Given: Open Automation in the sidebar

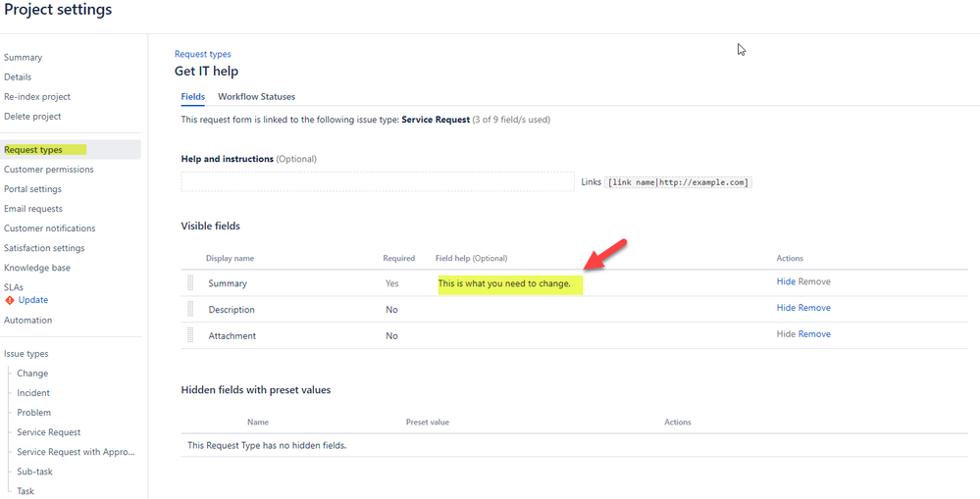Looking at the screenshot, I should pos(28,320).
